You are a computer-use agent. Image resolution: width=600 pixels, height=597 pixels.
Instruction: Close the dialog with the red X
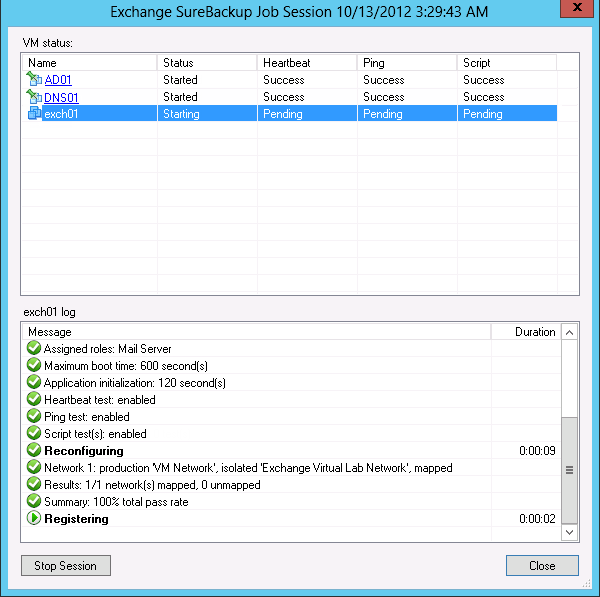[x=577, y=8]
